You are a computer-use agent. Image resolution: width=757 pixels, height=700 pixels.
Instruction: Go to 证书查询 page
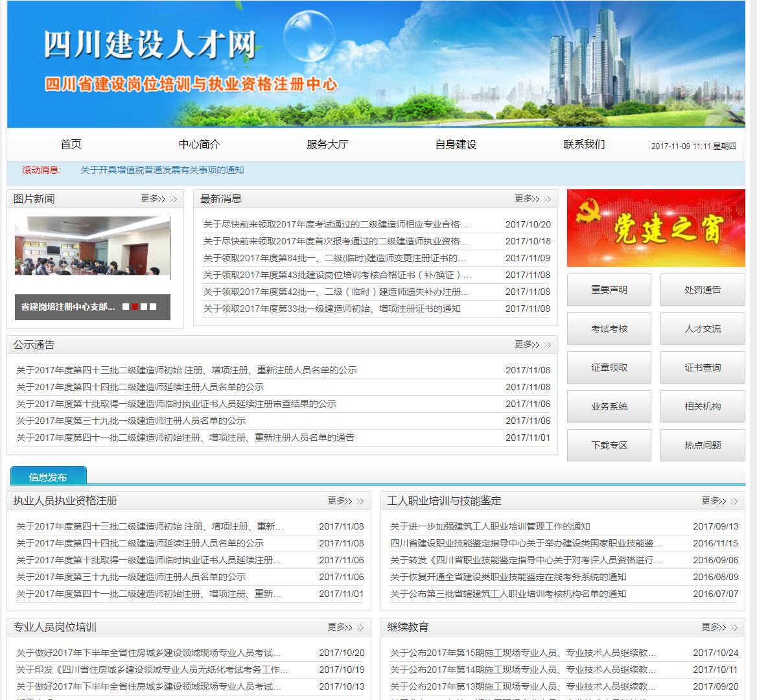point(702,367)
